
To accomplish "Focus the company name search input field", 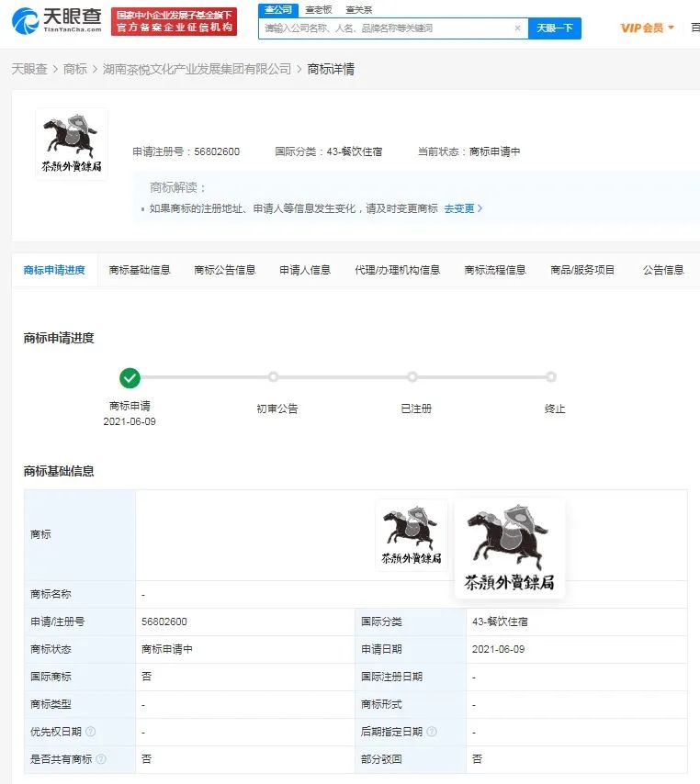I will [x=386, y=28].
